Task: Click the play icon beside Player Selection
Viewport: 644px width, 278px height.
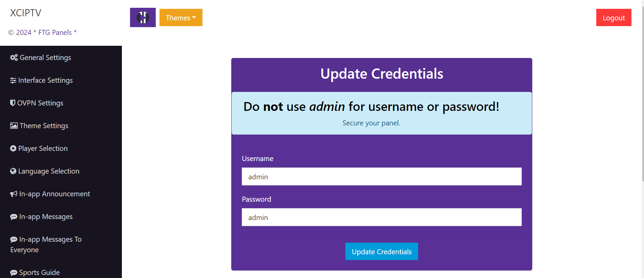Action: coord(13,148)
